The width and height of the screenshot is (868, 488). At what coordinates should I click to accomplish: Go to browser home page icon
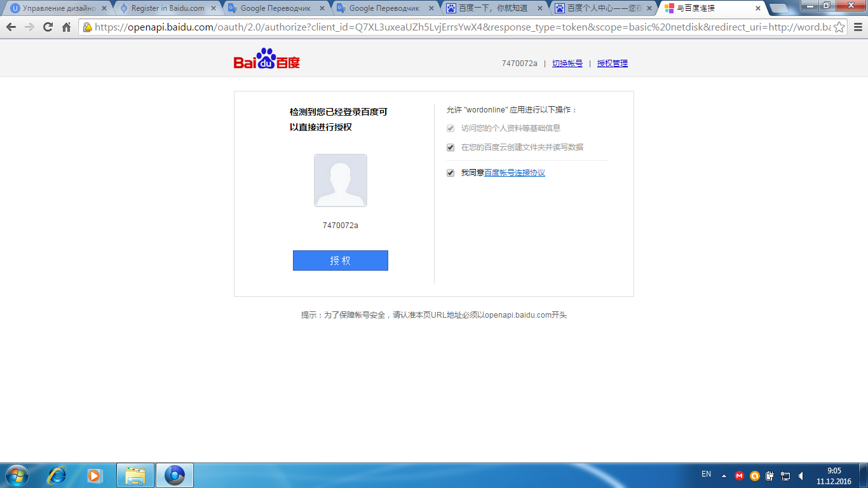click(x=66, y=27)
